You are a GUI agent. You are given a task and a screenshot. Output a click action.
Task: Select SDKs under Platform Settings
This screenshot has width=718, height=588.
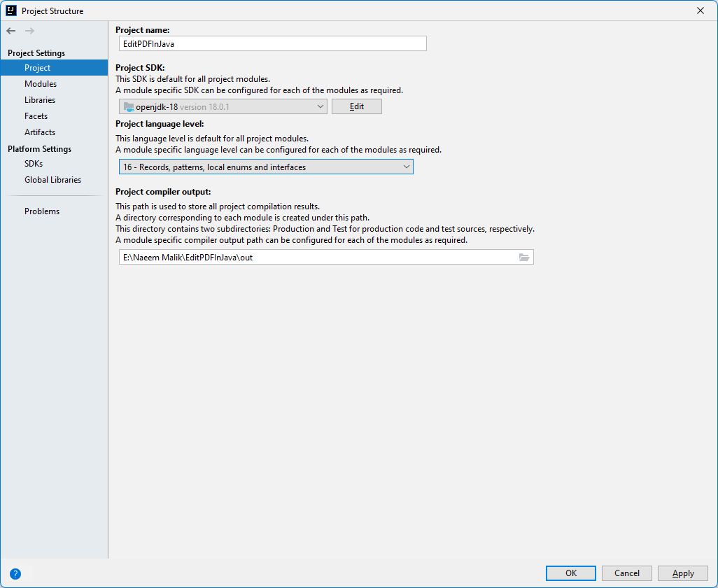(x=32, y=163)
